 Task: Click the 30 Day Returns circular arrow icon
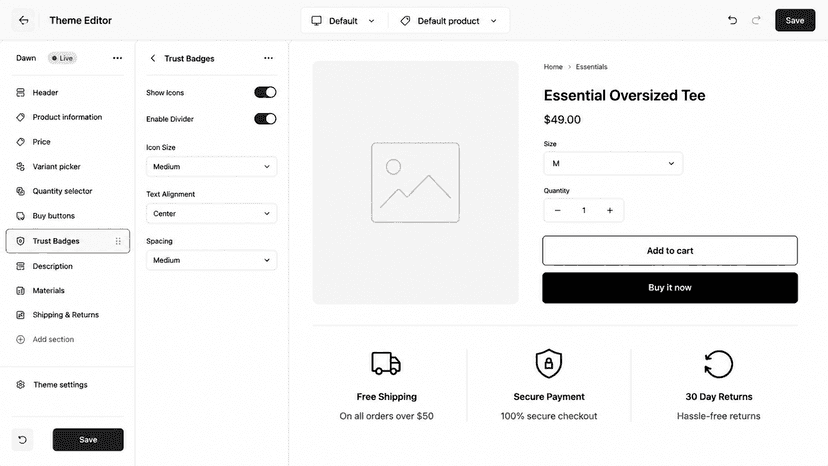pyautogui.click(x=719, y=364)
